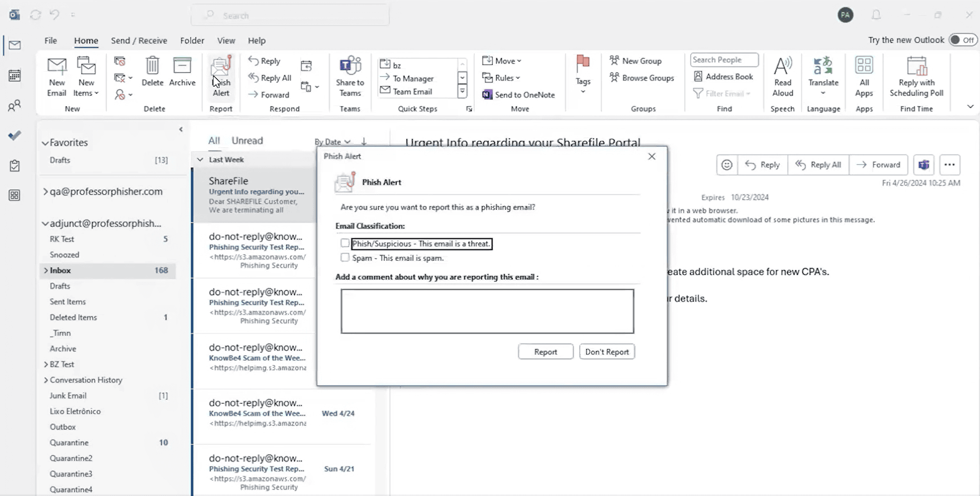The width and height of the screenshot is (980, 496).
Task: Click Share to Teams icon
Action: (x=350, y=66)
